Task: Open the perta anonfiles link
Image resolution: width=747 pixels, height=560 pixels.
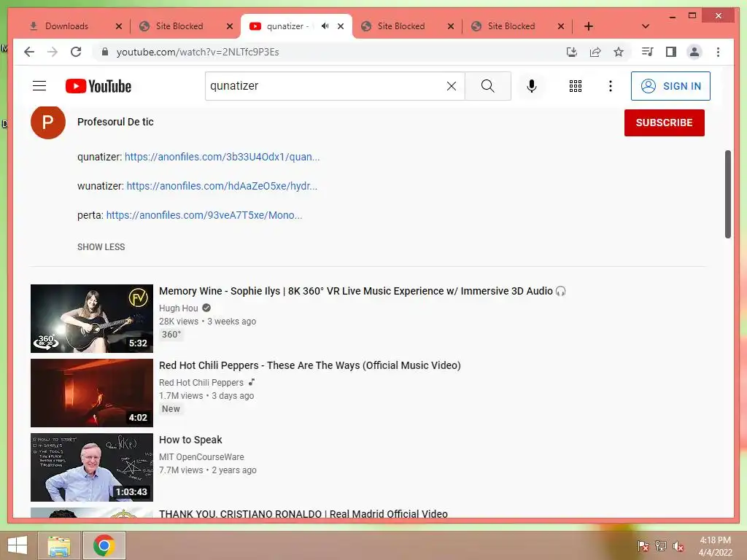Action: [x=204, y=215]
